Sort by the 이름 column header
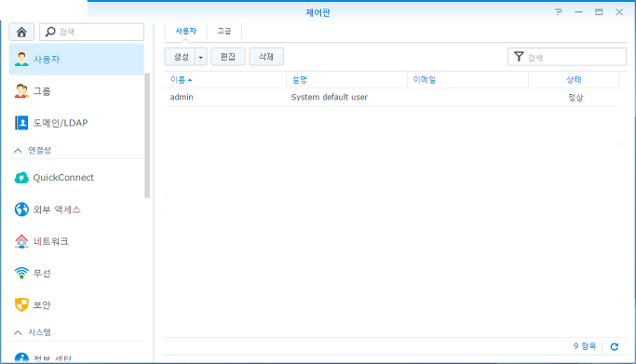The height and width of the screenshot is (364, 636). (225, 80)
